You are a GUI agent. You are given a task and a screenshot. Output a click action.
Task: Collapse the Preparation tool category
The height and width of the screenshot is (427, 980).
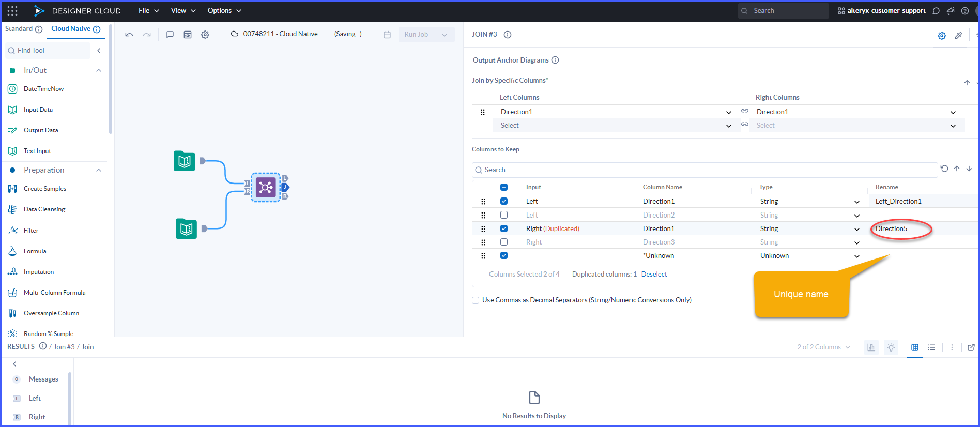[99, 170]
